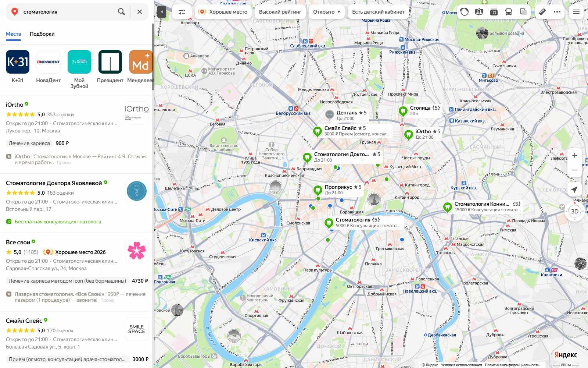Image resolution: width=588 pixels, height=368 pixels.
Task: Open the iOrtho listing title
Action: point(15,105)
